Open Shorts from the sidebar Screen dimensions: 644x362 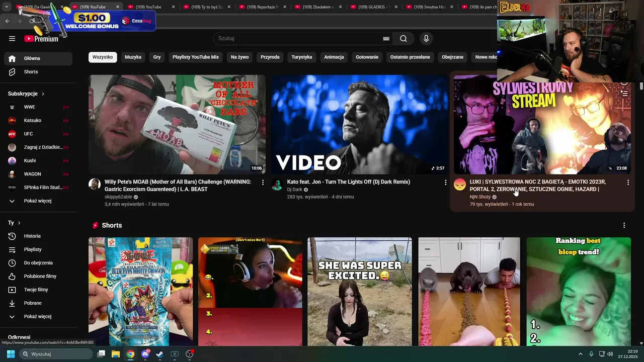38,72
